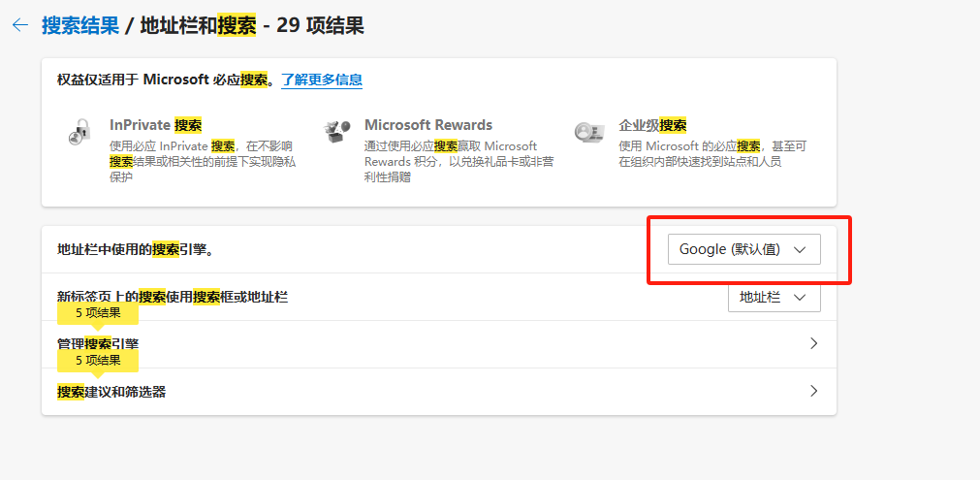Click the back arrow icon

click(x=20, y=25)
